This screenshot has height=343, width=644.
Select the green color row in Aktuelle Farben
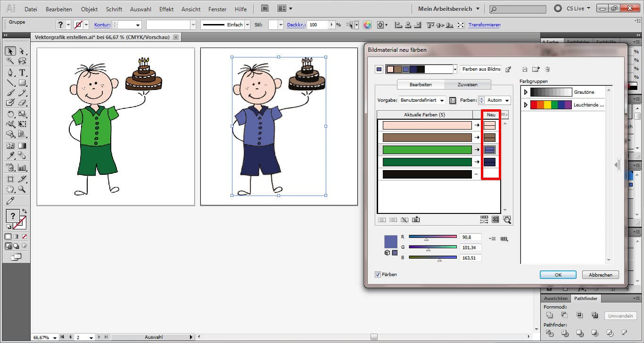427,149
